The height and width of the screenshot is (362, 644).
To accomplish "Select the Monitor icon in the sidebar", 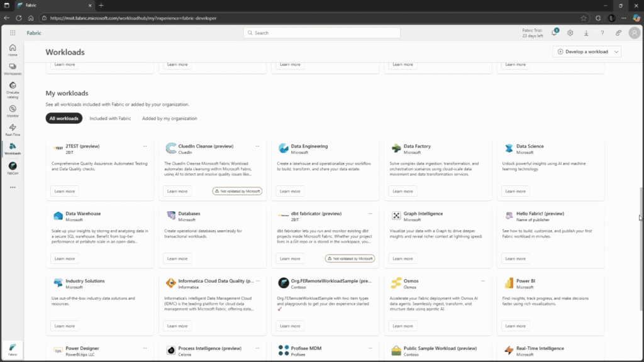I will (13, 108).
